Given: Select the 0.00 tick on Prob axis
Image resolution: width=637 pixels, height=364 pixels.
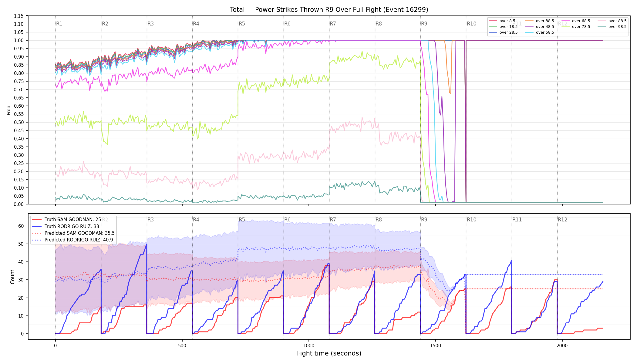Looking at the screenshot, I should pyautogui.click(x=19, y=204).
